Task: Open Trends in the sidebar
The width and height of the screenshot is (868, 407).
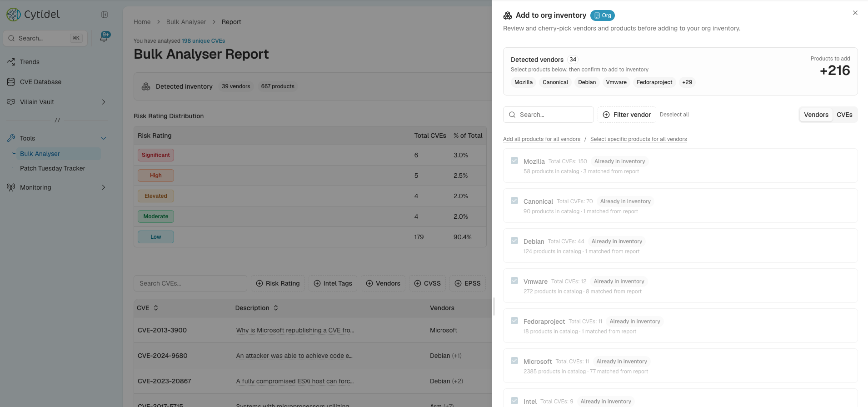Action: click(30, 62)
